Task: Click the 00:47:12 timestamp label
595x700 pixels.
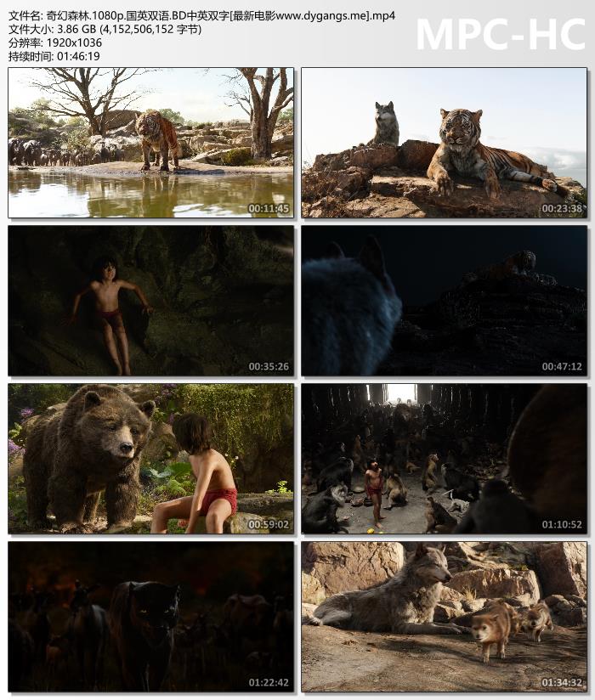Action: tap(562, 366)
